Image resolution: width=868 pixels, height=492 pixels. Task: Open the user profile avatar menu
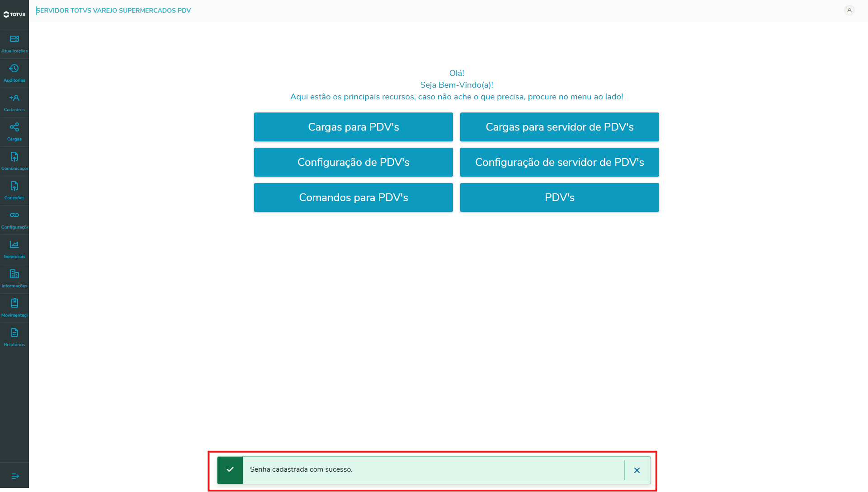[x=849, y=10]
